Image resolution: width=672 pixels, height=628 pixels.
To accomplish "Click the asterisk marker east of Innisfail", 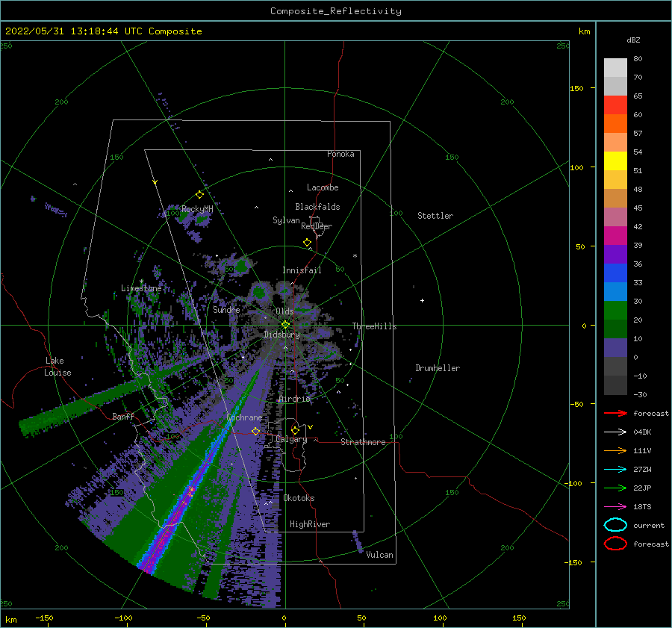I will point(355,256).
